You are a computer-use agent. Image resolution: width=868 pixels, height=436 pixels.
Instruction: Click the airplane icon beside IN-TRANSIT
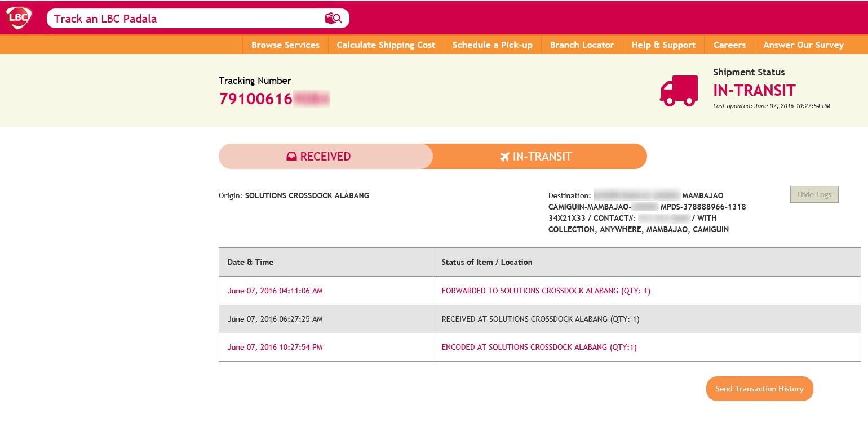[x=504, y=157]
